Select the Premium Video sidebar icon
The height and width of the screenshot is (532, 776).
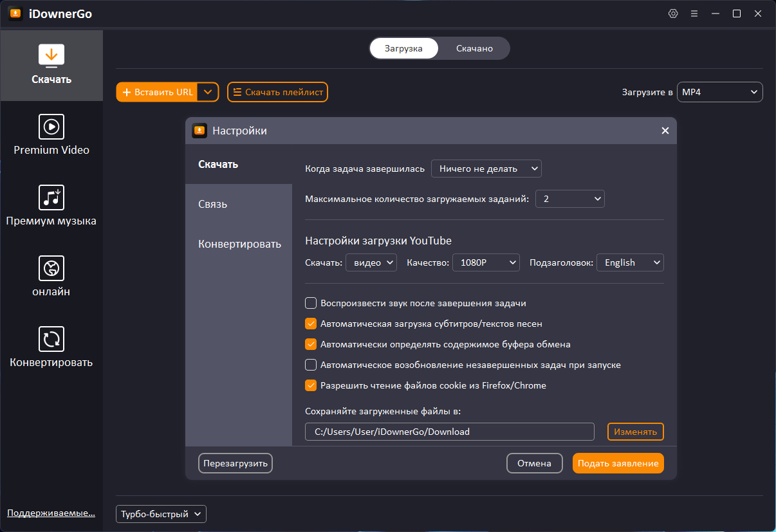[x=51, y=135]
